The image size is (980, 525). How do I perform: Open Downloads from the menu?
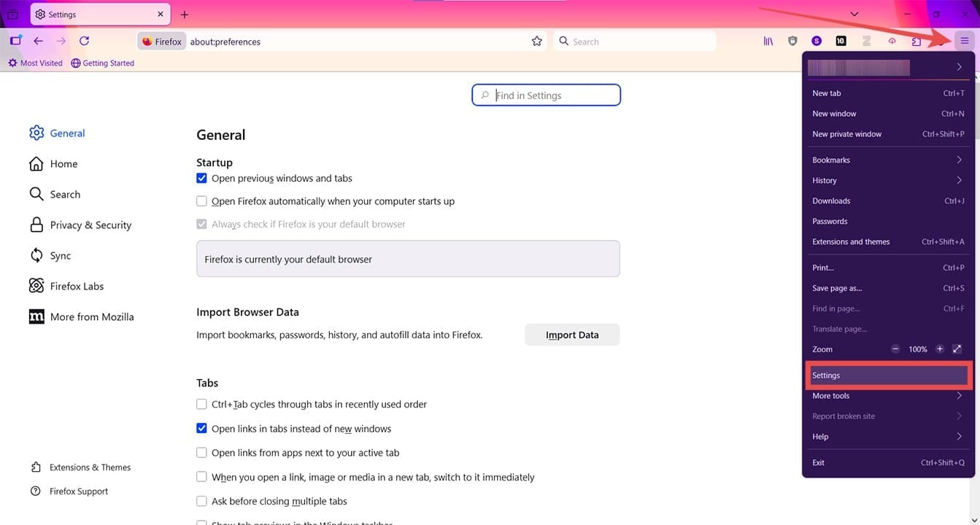(x=888, y=201)
